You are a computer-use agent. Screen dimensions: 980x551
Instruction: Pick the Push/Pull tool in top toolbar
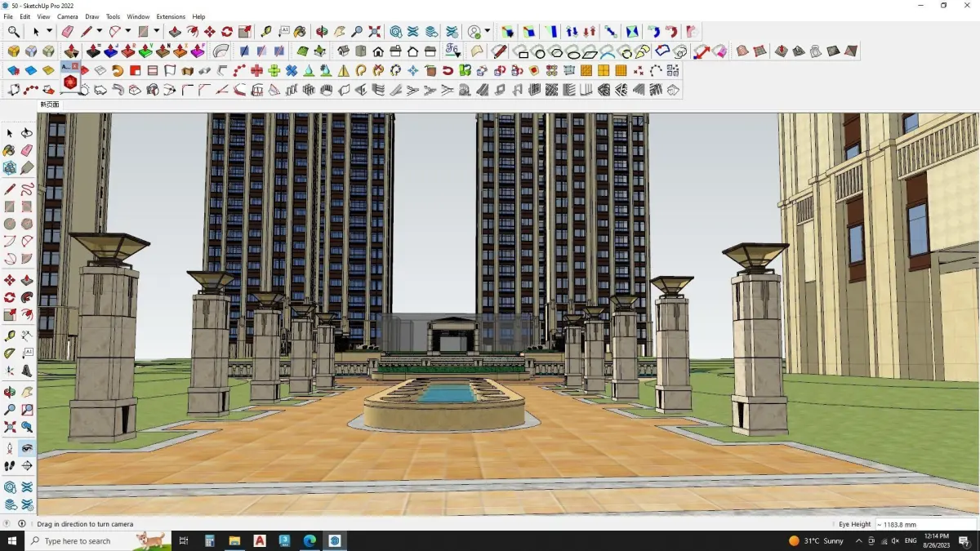[x=175, y=31]
